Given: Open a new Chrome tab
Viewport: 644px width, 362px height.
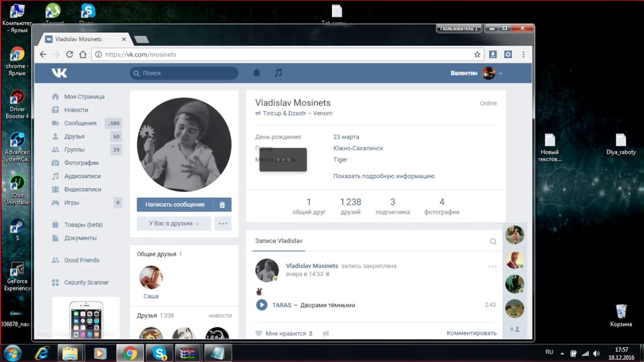Looking at the screenshot, I should 141,39.
